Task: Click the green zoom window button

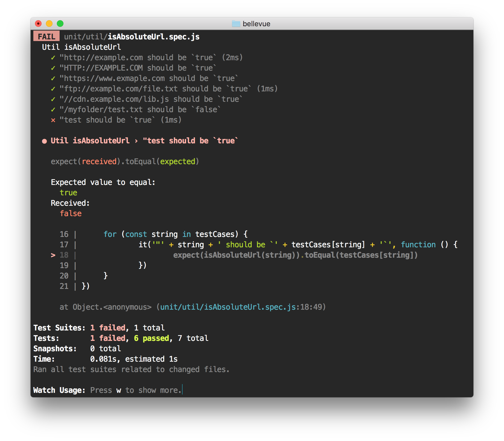Action: (60, 24)
